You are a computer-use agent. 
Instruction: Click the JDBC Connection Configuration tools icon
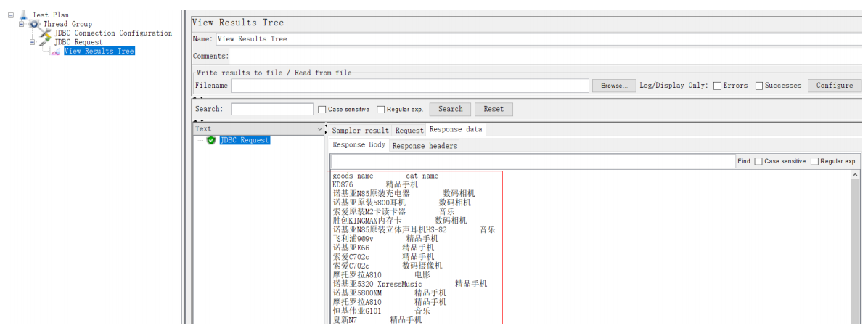[46, 33]
